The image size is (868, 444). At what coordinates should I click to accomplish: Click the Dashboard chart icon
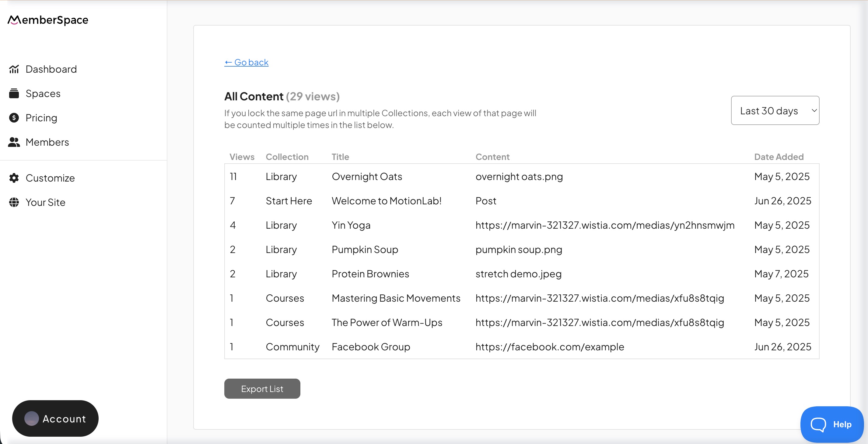pyautogui.click(x=14, y=69)
